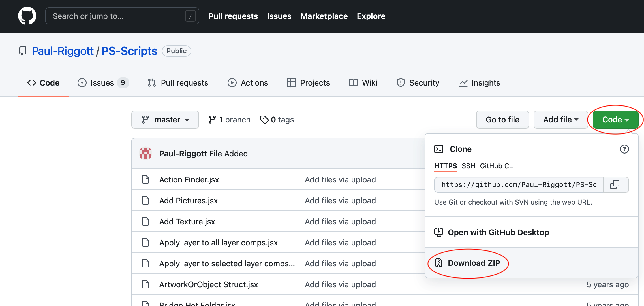Click Download ZIP
The height and width of the screenshot is (306, 644).
pyautogui.click(x=474, y=263)
